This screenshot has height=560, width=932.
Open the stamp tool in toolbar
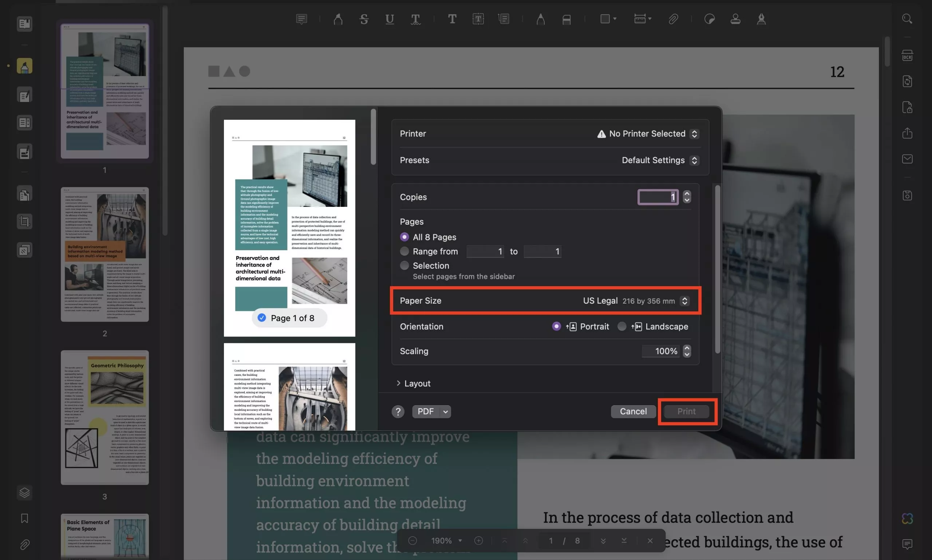735,19
